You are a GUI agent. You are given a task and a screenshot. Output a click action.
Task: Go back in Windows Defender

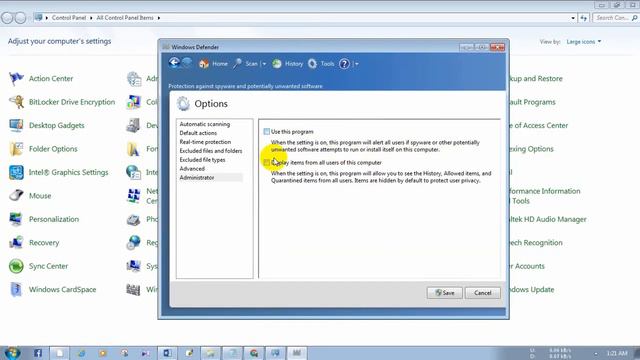click(x=174, y=63)
